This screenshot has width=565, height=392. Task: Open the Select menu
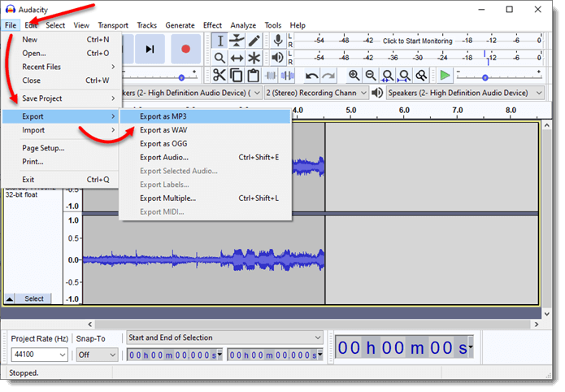click(x=55, y=25)
